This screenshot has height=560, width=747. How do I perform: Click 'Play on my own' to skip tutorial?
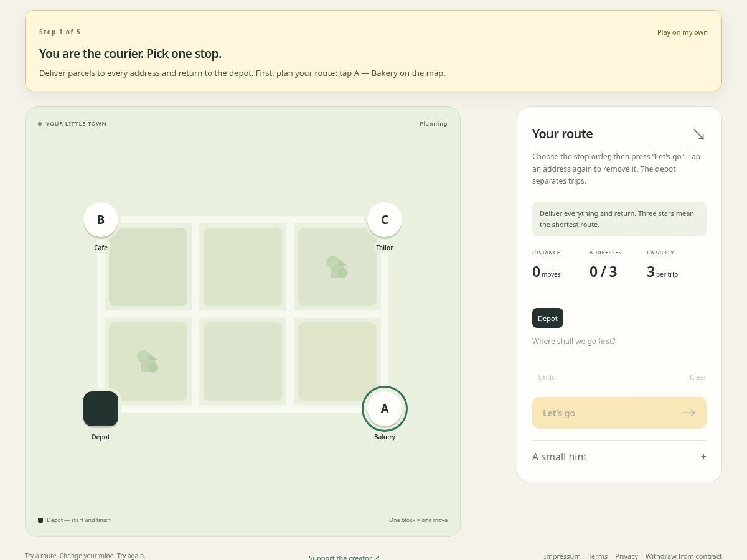682,32
